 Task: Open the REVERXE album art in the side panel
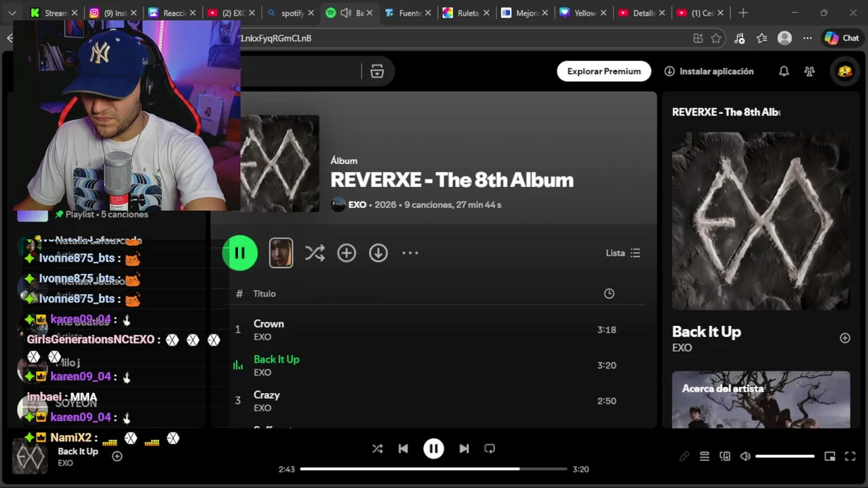[x=761, y=221]
